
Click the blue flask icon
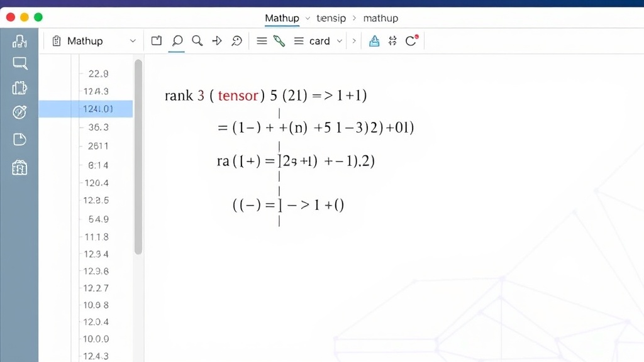click(374, 41)
